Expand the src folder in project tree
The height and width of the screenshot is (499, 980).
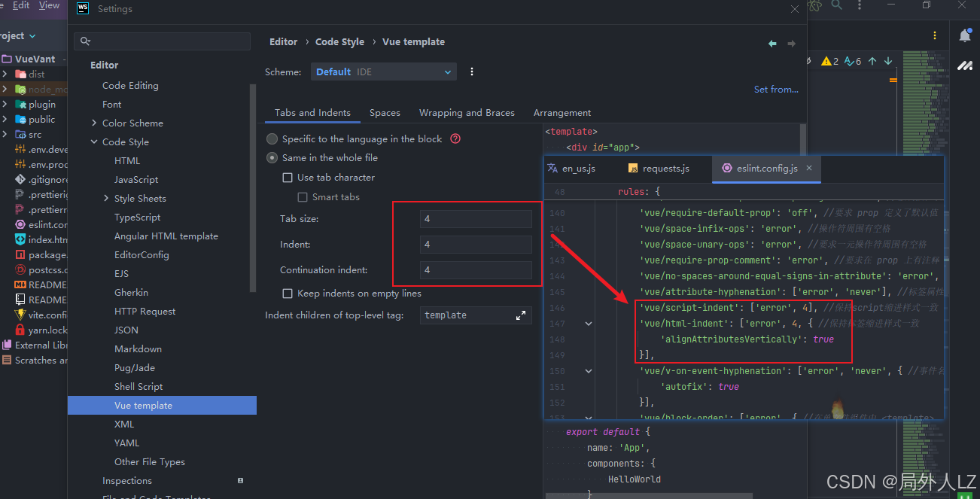click(x=5, y=135)
